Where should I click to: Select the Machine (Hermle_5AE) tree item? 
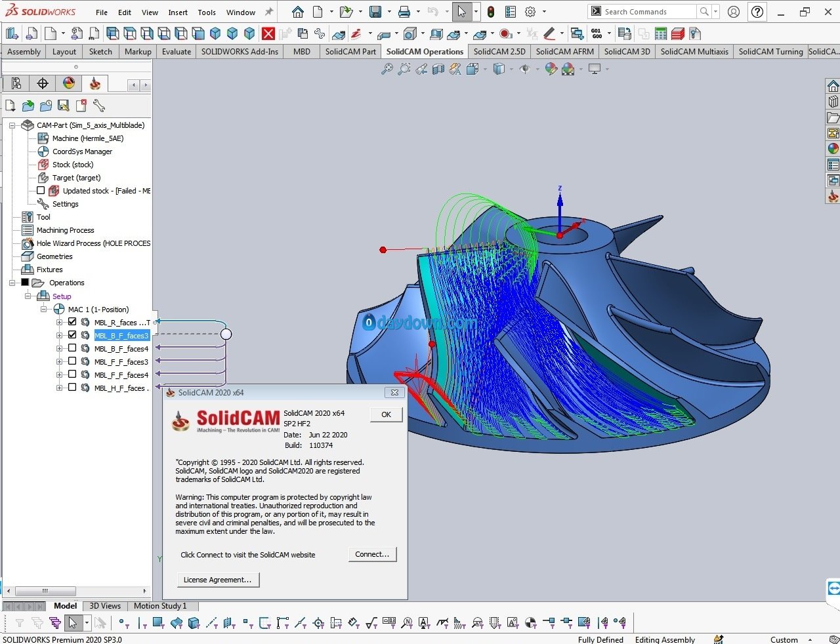tap(88, 138)
